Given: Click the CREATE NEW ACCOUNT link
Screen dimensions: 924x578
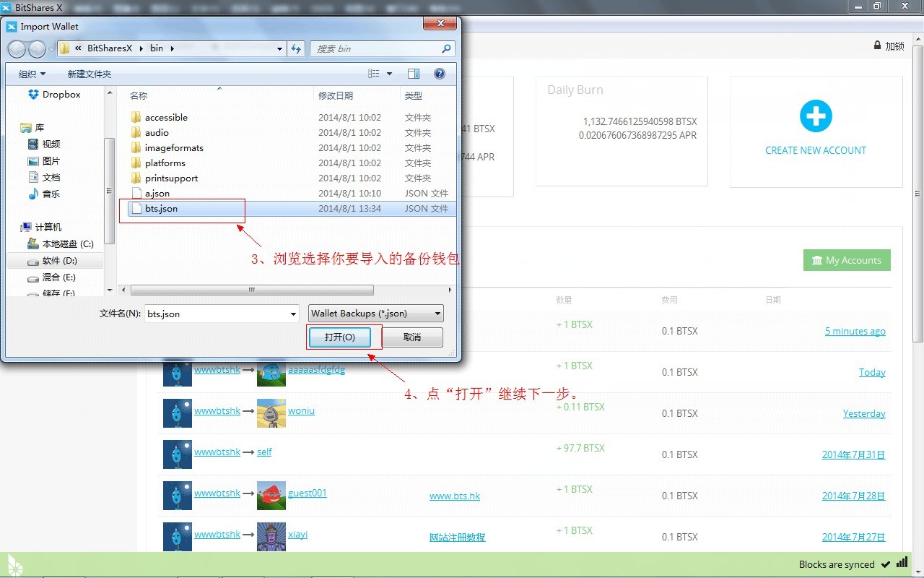Looking at the screenshot, I should [x=816, y=150].
